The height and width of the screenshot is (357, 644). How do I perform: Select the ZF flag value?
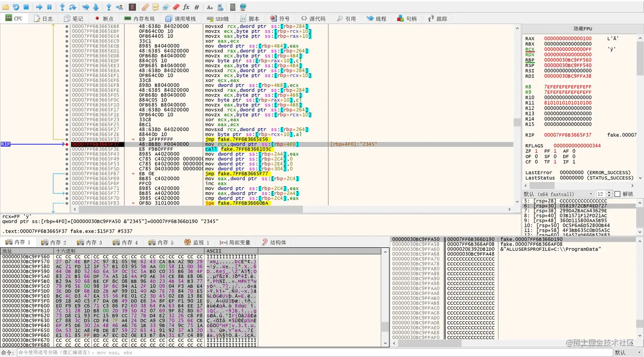(x=536, y=151)
